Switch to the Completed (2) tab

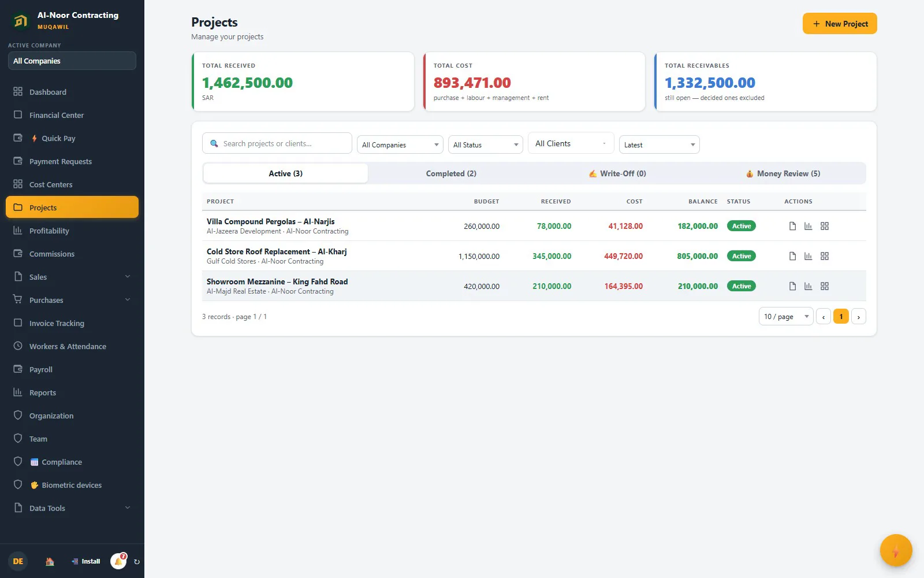[451, 173]
